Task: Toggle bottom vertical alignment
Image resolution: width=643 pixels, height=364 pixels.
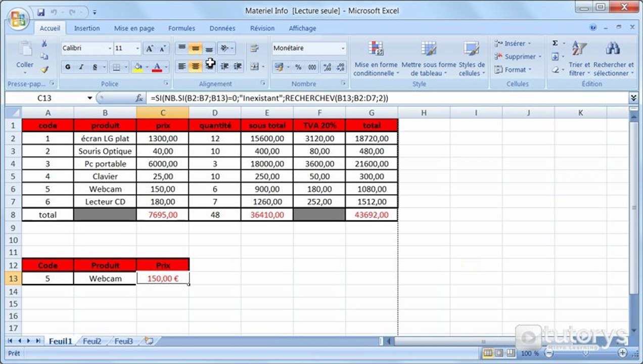Action: pyautogui.click(x=209, y=48)
